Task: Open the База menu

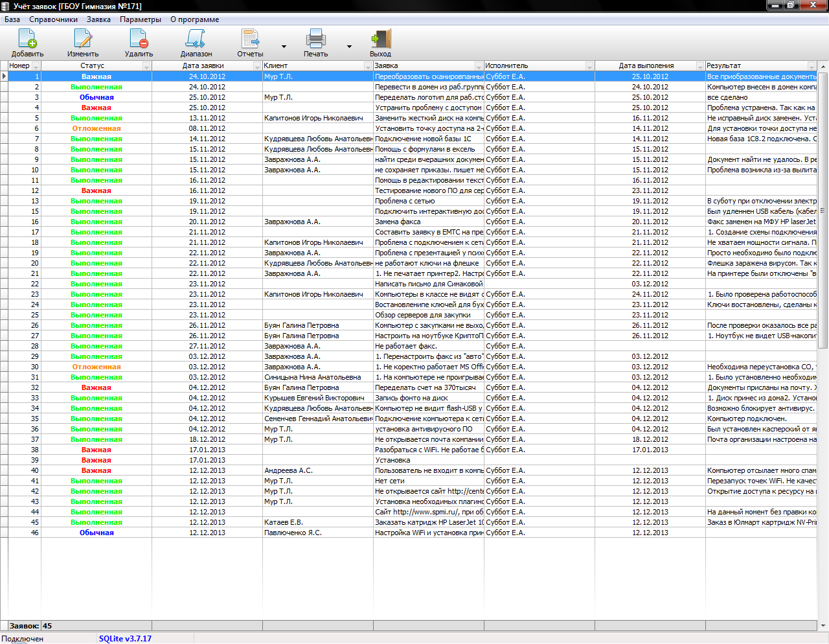Action: coord(12,19)
